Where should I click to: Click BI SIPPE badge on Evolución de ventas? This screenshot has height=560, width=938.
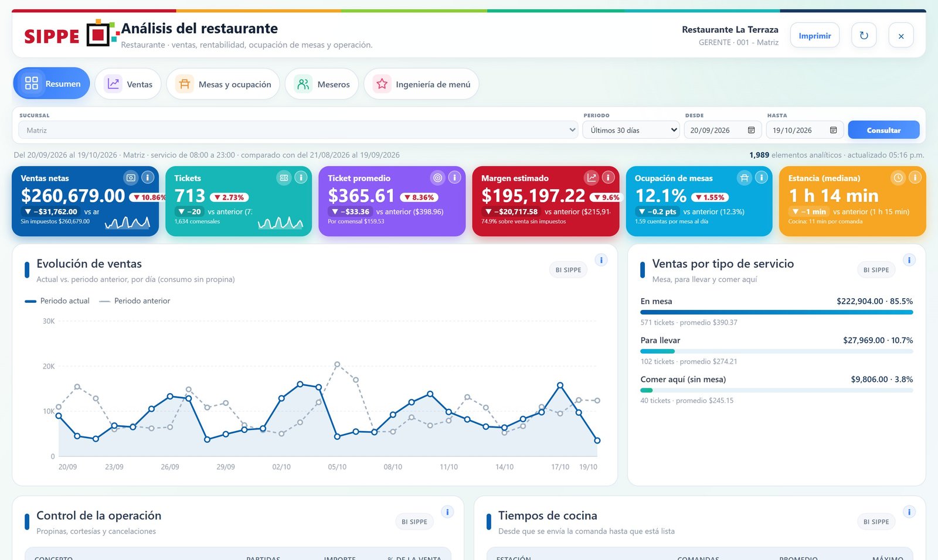[x=568, y=270]
